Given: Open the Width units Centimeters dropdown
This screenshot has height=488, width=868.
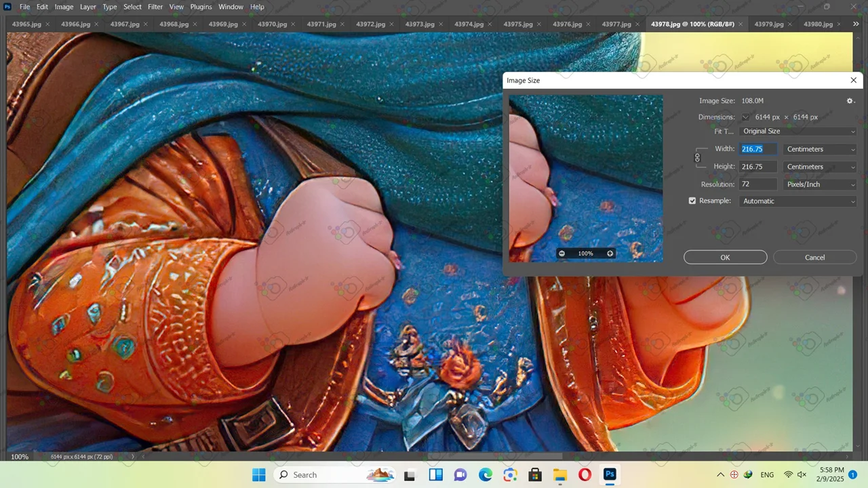Looking at the screenshot, I should [820, 149].
